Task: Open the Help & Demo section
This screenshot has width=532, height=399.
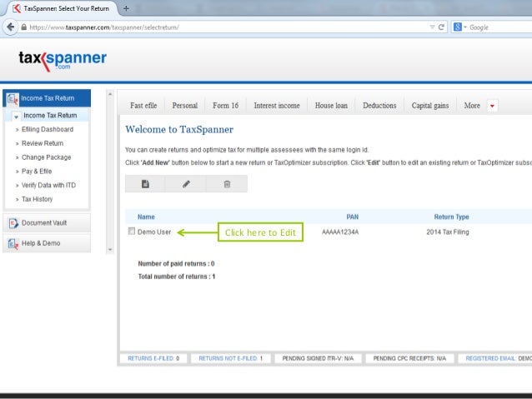Action: click(47, 243)
